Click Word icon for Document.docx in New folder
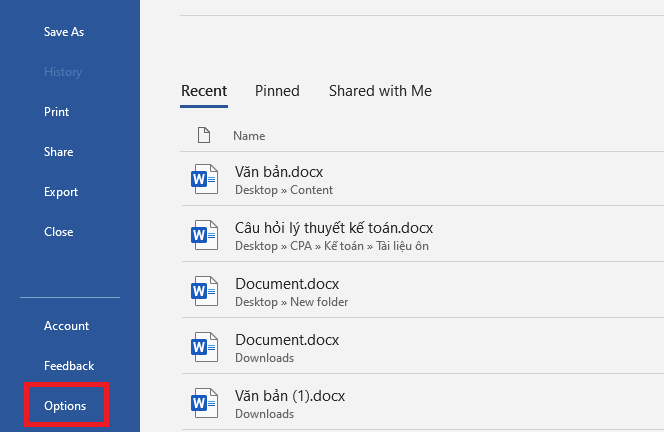Viewport: 664px width, 432px height. pos(203,292)
